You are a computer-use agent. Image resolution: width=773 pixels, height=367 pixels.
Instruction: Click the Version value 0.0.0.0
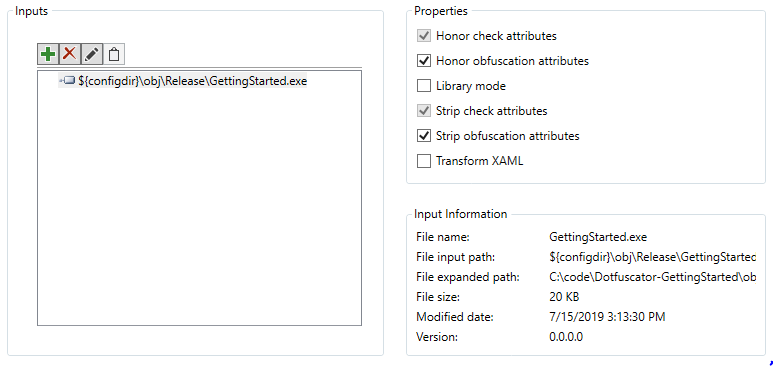pos(566,337)
